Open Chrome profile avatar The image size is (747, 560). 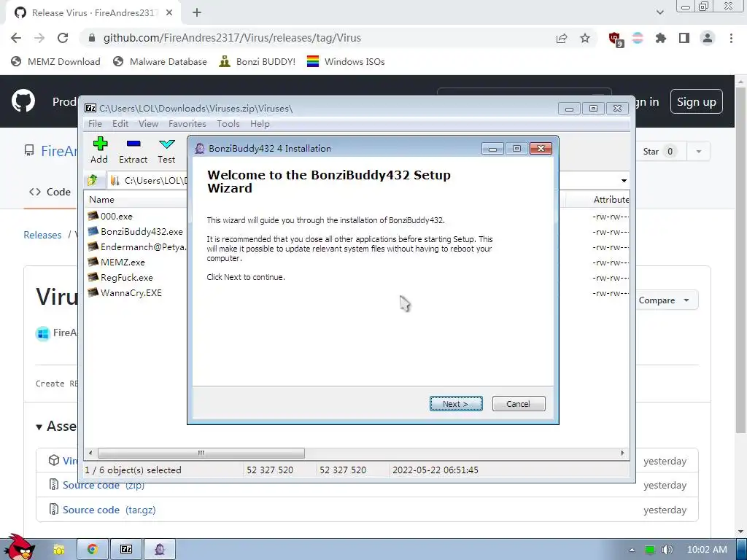point(708,38)
